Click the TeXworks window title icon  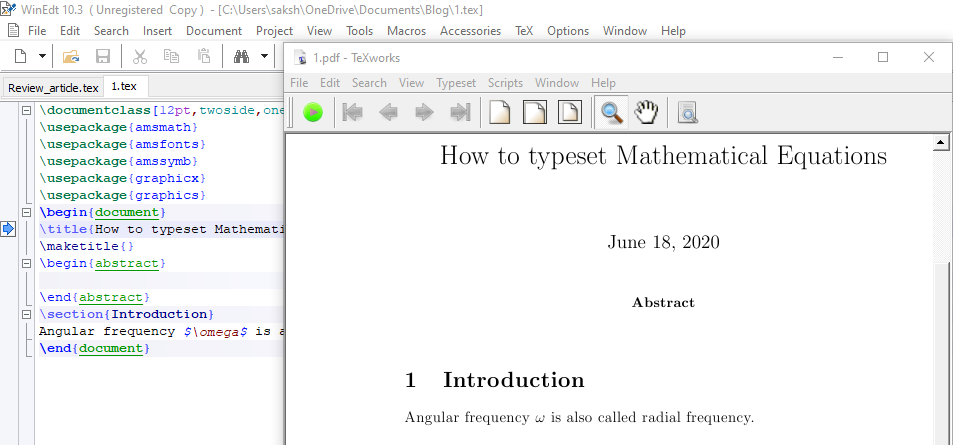pos(300,58)
